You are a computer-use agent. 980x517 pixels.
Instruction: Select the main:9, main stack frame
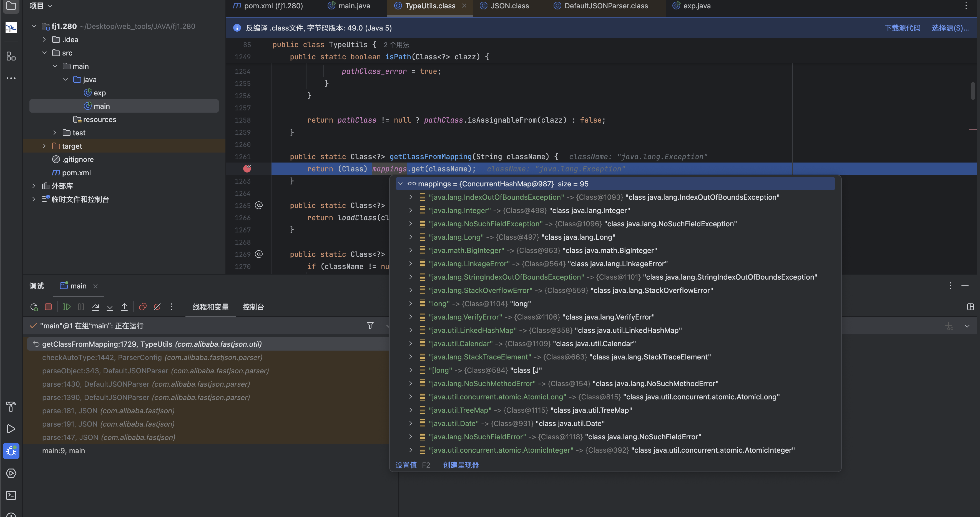[x=208, y=450]
